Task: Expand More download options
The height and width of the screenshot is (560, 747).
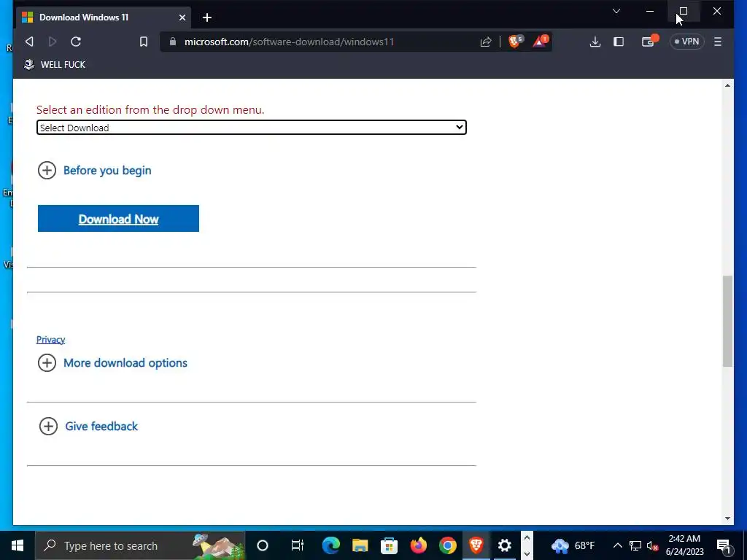Action: point(112,363)
